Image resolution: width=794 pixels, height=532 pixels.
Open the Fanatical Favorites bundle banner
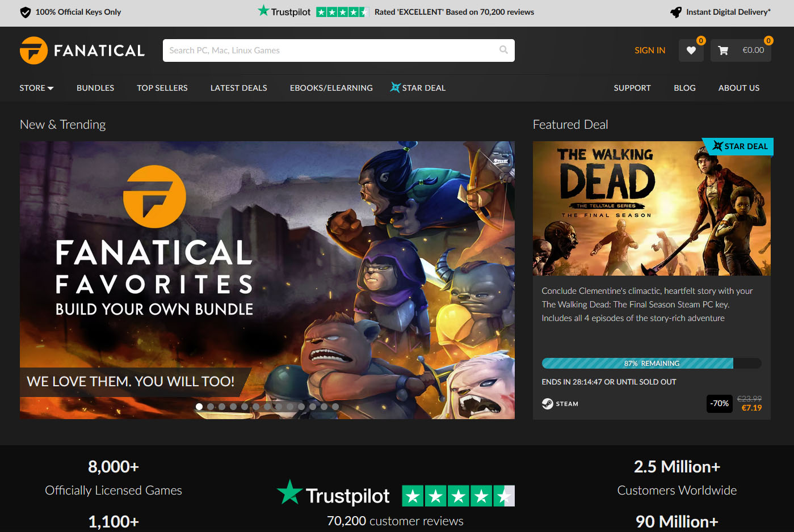tap(267, 280)
